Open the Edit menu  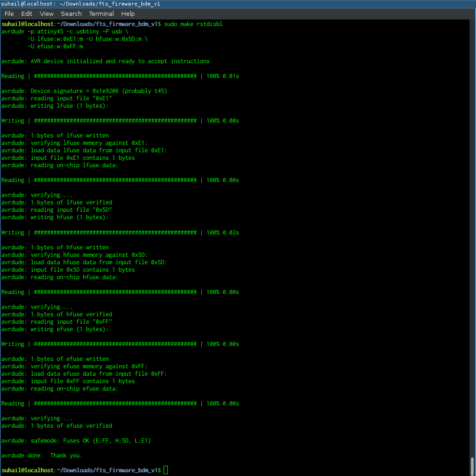[x=27, y=13]
